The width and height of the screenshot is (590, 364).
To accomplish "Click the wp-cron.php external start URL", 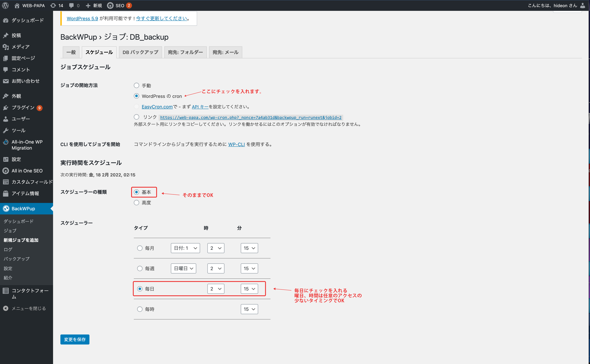I will (x=251, y=118).
